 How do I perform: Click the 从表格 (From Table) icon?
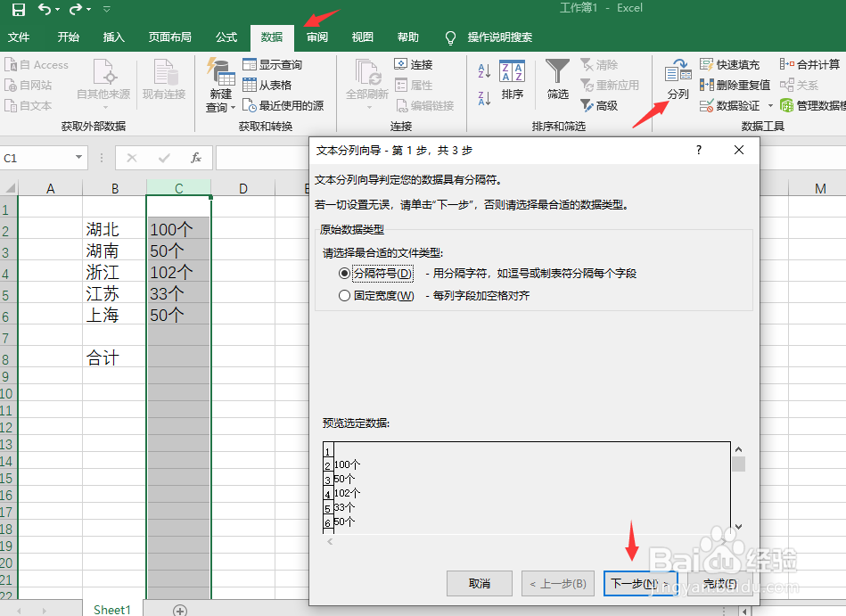click(251, 84)
